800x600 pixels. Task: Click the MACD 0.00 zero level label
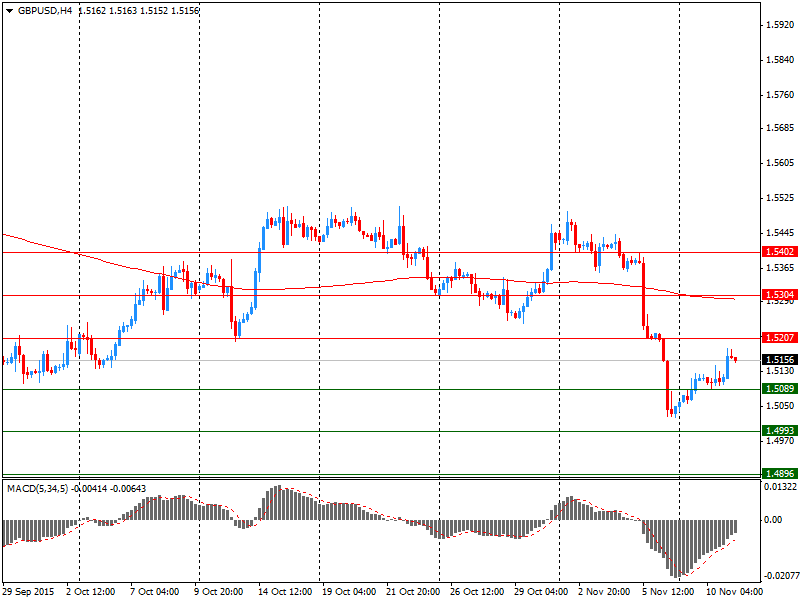[773, 520]
